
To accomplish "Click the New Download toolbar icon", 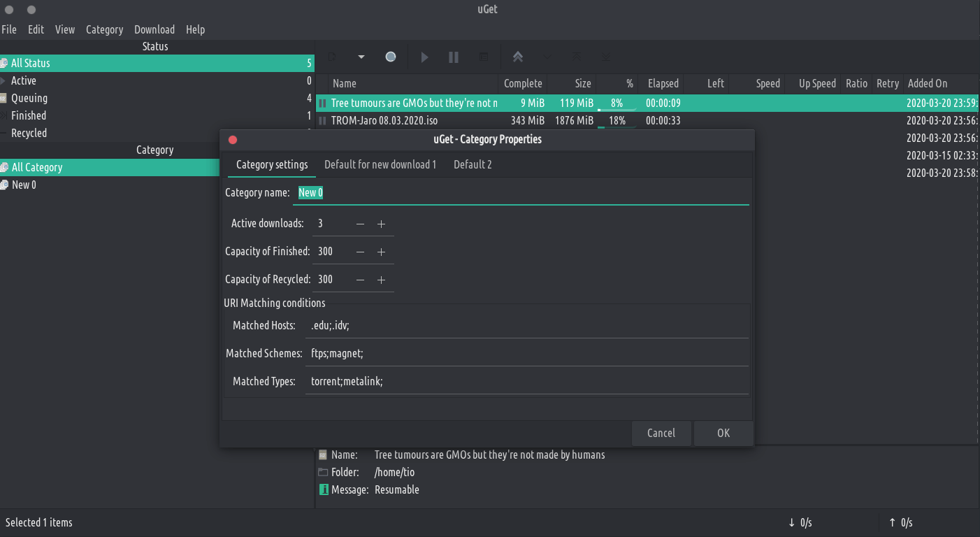I will [x=333, y=57].
